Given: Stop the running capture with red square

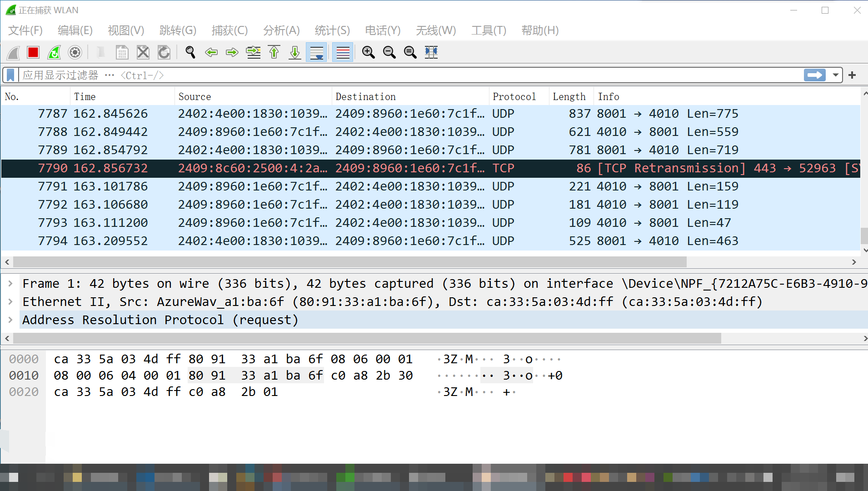Looking at the screenshot, I should (x=33, y=53).
